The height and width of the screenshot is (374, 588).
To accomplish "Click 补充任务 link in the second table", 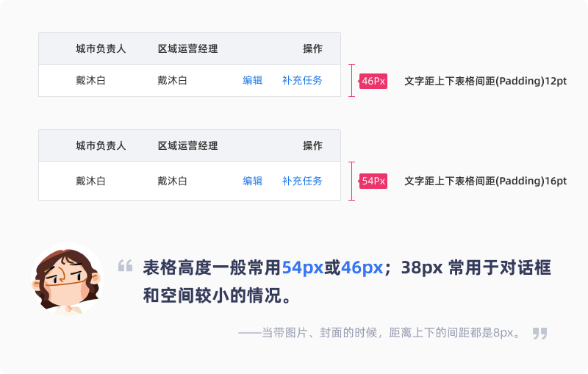I will (x=302, y=181).
